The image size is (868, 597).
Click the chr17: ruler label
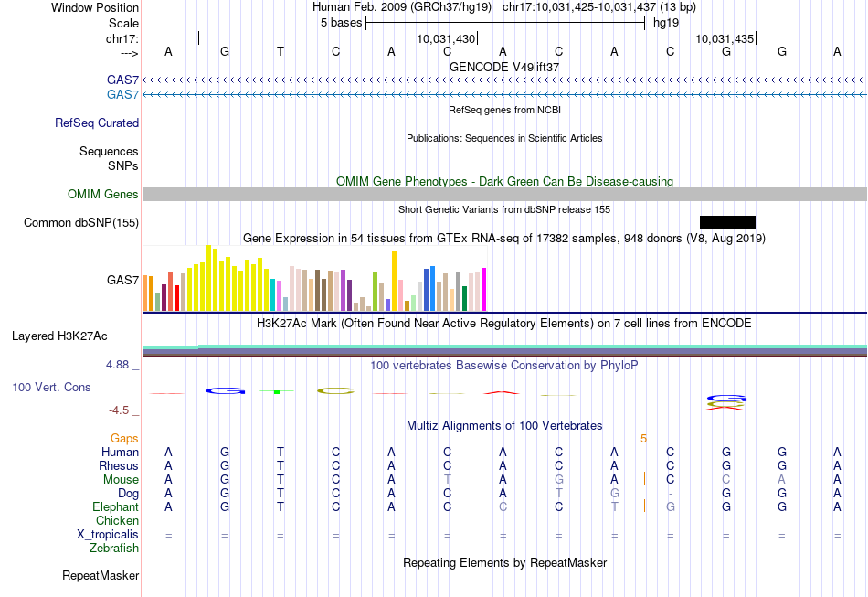pos(122,38)
